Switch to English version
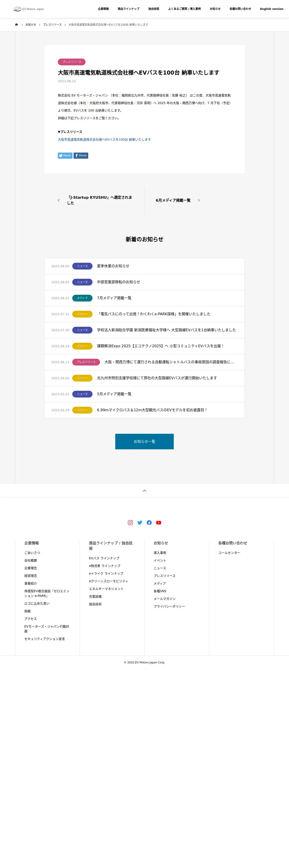289x868 pixels. [x=271, y=9]
